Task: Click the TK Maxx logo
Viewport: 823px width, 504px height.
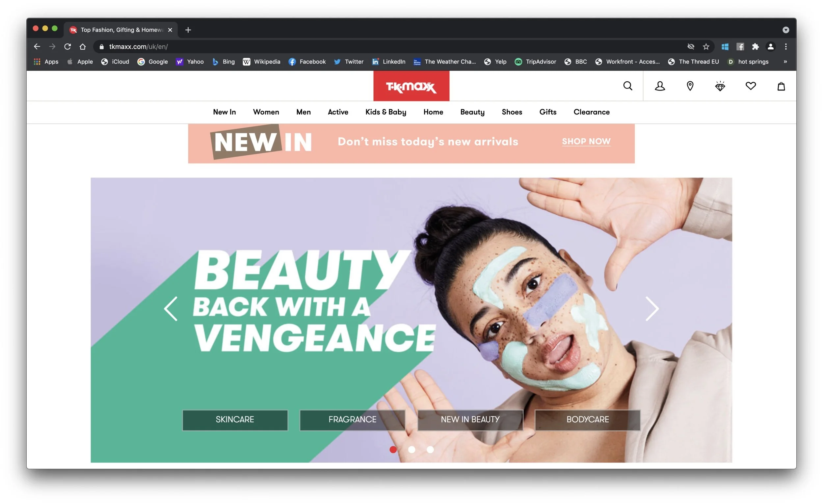Action: 411,86
